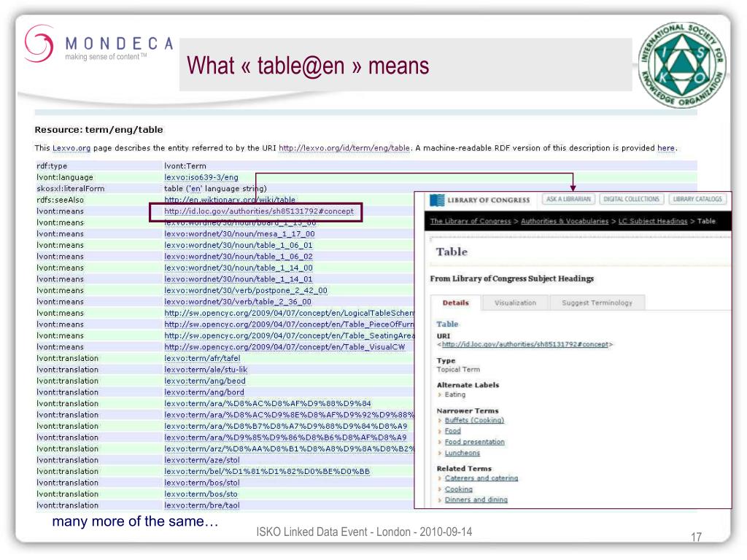Open wordnet verb/table_2_36_00 link
This screenshot has height=560, width=747.
(238, 302)
